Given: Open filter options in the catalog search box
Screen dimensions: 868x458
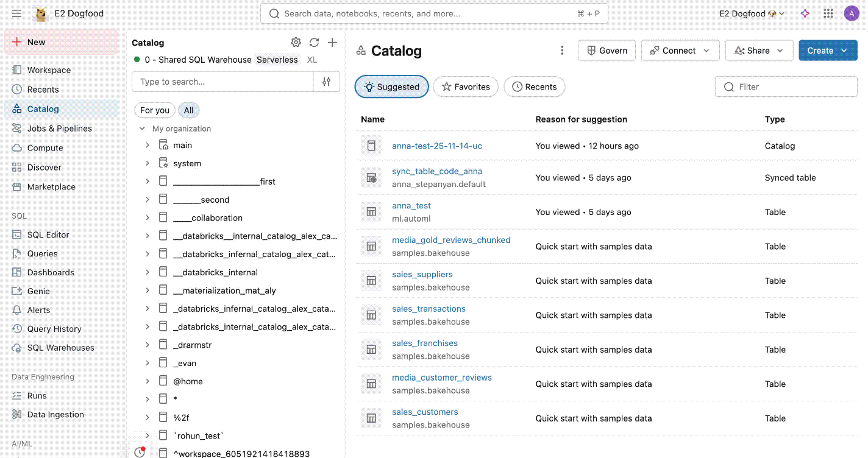Looking at the screenshot, I should tap(327, 80).
